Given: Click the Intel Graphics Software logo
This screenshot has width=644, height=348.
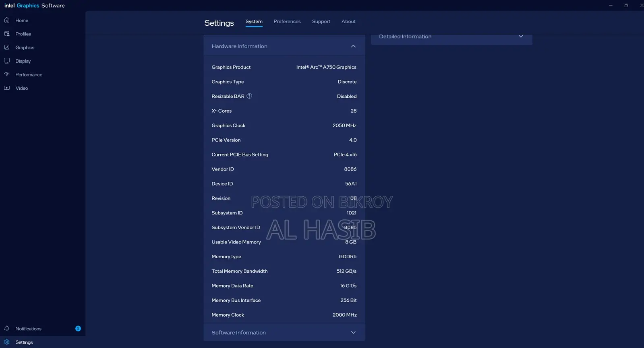Looking at the screenshot, I should [35, 6].
